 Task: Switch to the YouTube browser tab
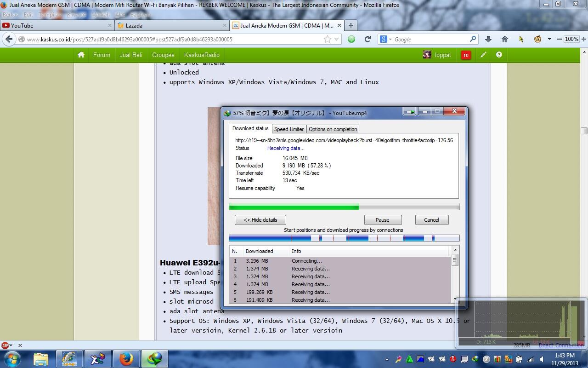pos(57,25)
